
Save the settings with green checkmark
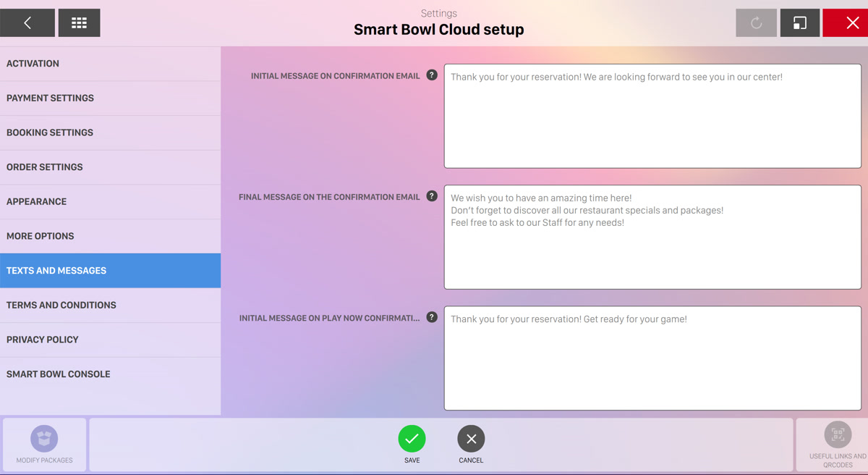[412, 439]
